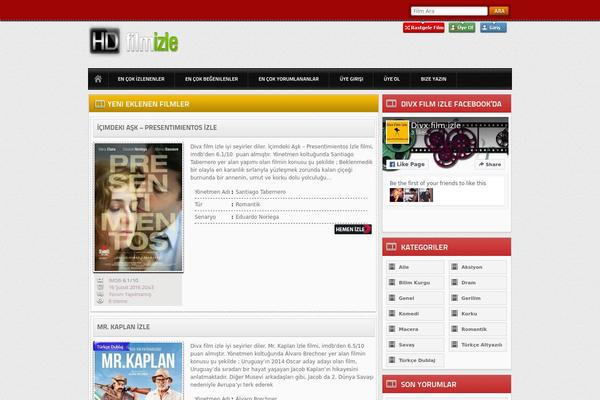Click the home icon in navigation bar
Viewport: 600px width, 400px height.
(x=98, y=79)
